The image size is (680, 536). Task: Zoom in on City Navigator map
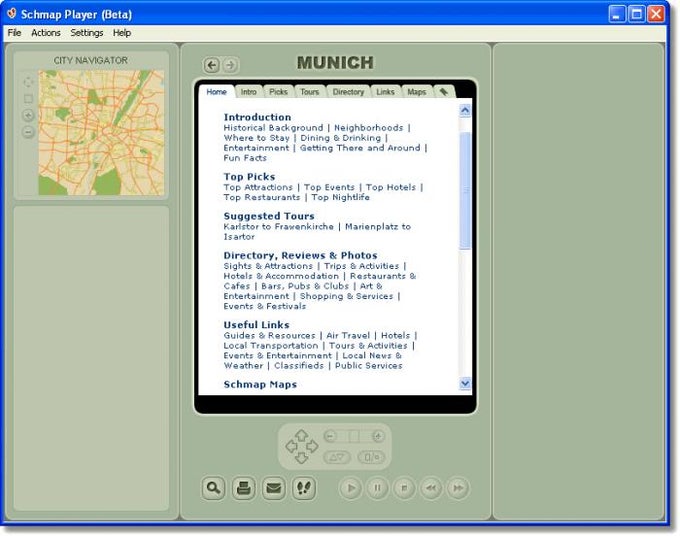(28, 115)
